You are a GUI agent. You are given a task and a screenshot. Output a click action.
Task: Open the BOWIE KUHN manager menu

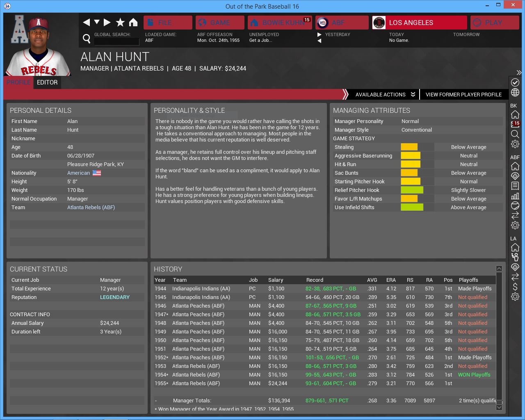[280, 23]
